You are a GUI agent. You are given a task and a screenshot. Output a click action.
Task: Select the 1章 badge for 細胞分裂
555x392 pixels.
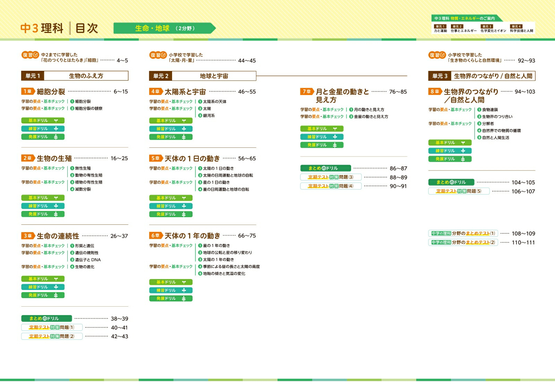coord(28,91)
